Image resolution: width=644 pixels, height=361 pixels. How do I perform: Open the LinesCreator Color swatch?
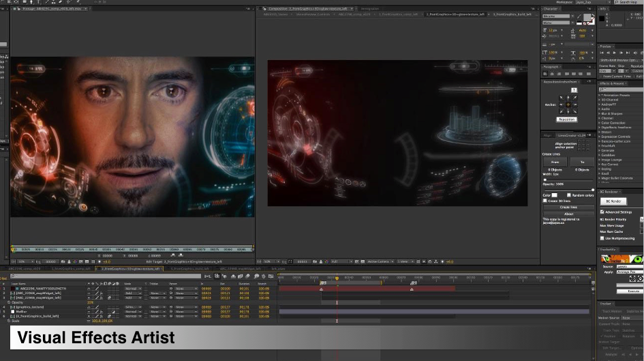(555, 195)
